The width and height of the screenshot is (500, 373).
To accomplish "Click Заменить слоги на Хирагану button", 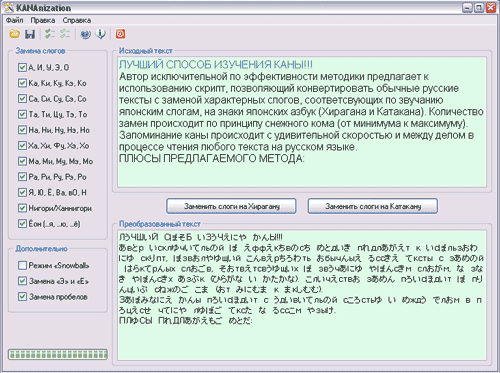I will coord(231,206).
